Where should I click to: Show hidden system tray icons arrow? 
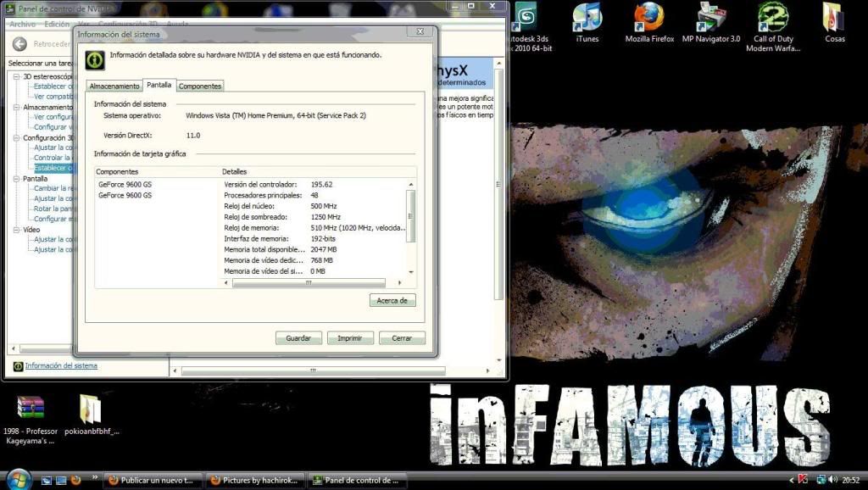pos(791,481)
